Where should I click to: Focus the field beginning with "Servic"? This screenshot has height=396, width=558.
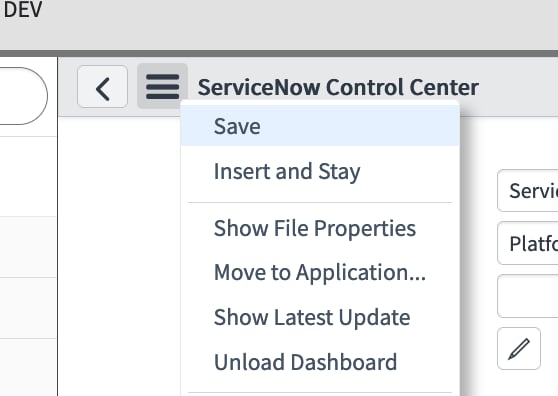point(528,191)
